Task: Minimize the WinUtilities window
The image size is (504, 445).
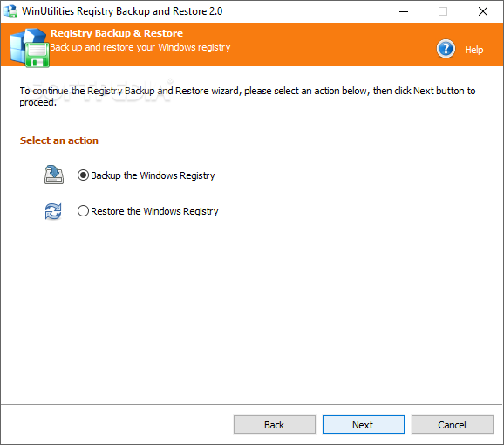Action: click(404, 11)
